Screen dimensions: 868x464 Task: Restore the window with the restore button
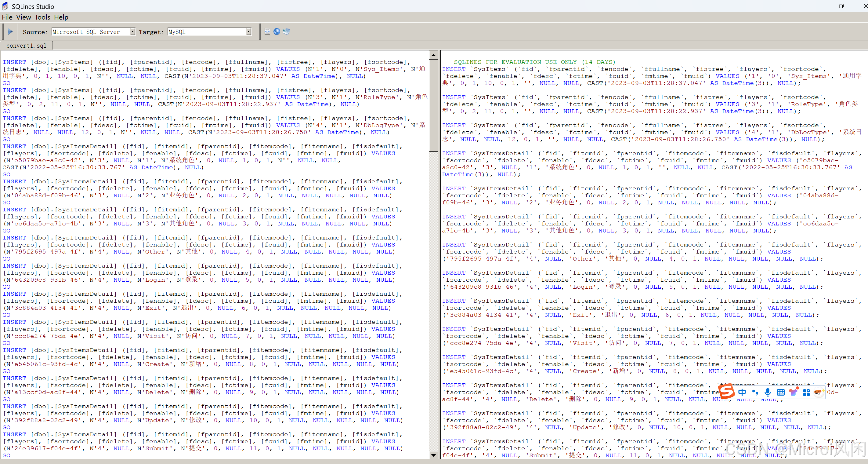841,6
